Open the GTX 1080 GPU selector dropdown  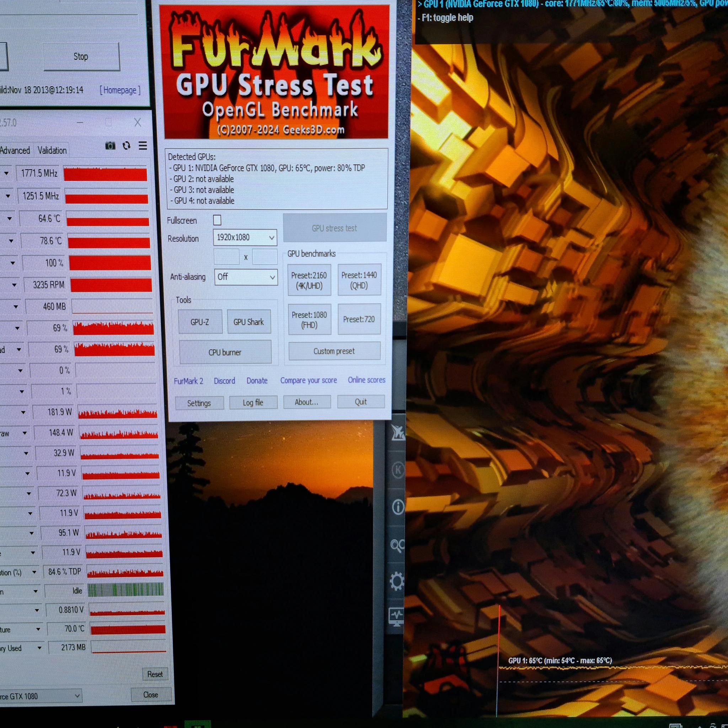click(x=39, y=696)
